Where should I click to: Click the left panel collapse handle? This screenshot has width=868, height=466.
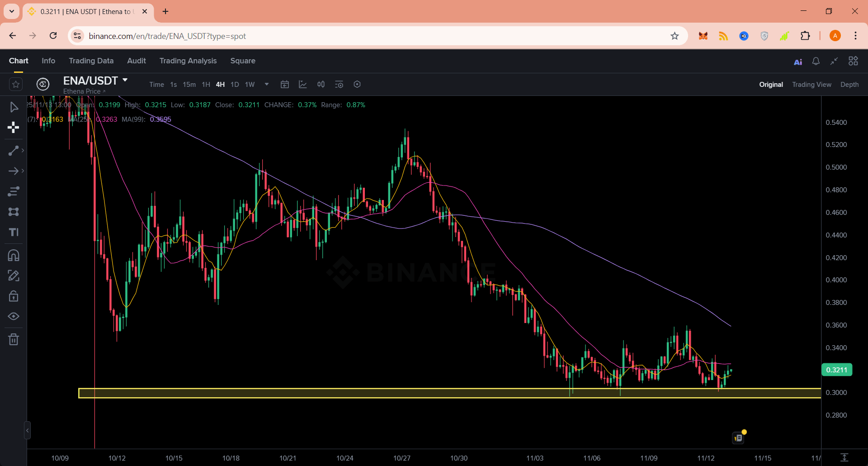coord(28,430)
